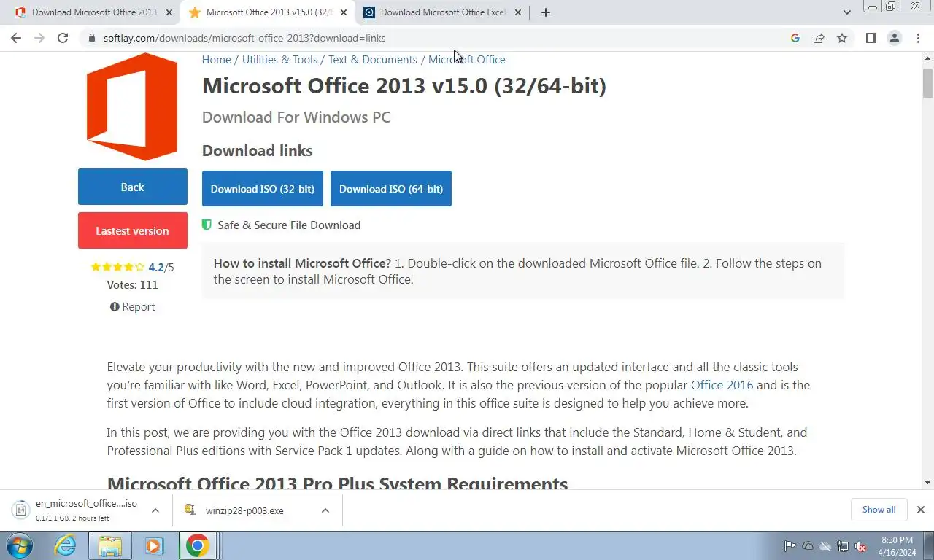Open the Utilities & Tools breadcrumb
Viewport: 934px width, 560px height.
pyautogui.click(x=279, y=60)
